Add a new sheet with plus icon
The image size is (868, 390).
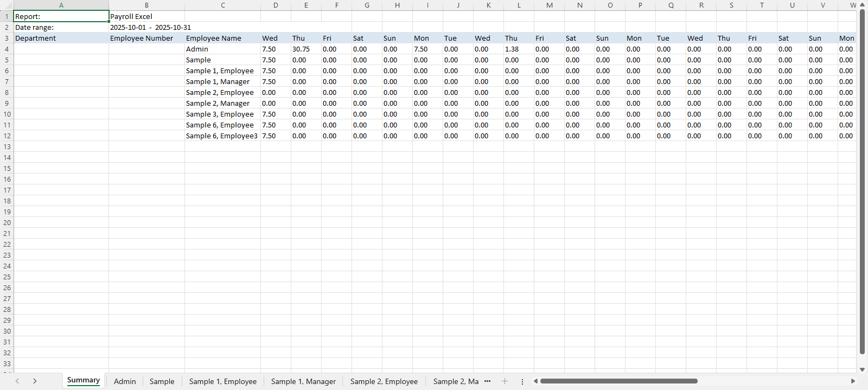point(505,381)
